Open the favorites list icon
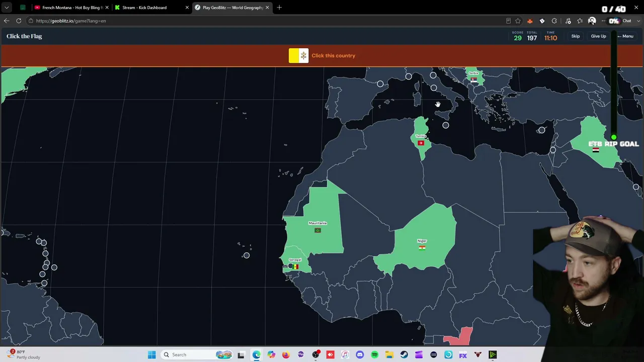 pos(580,21)
